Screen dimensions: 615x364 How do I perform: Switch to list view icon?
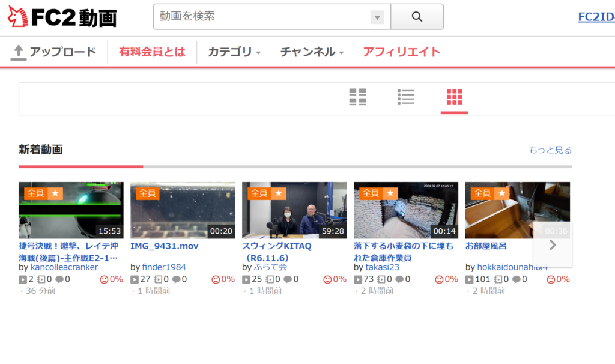(406, 97)
